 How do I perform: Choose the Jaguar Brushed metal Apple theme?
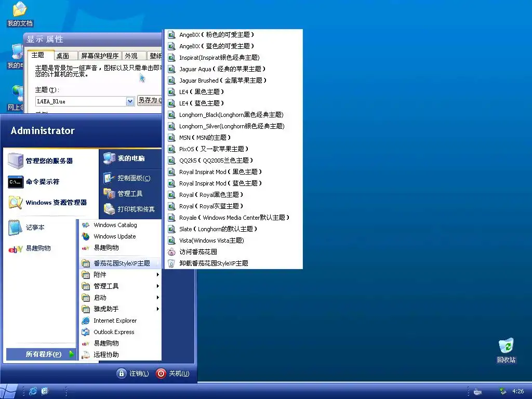[234, 81]
